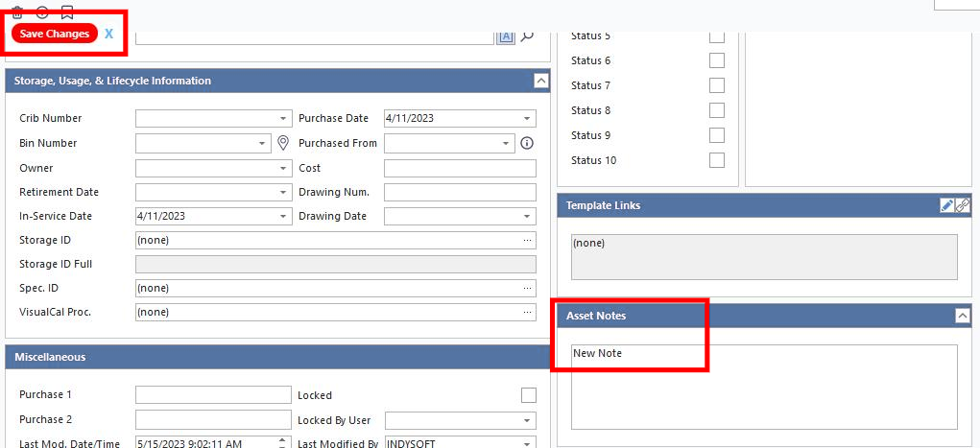This screenshot has width=980, height=448.
Task: Open the Crib Number dropdown
Action: coord(283,118)
